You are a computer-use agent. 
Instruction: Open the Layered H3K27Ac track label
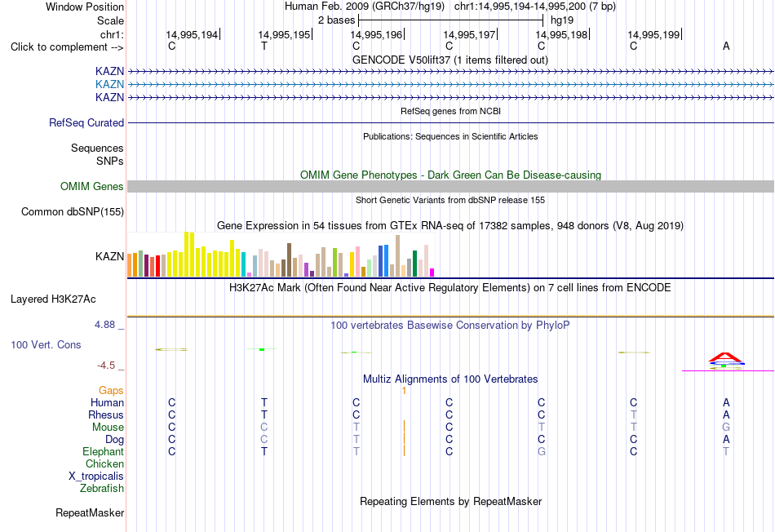click(53, 299)
